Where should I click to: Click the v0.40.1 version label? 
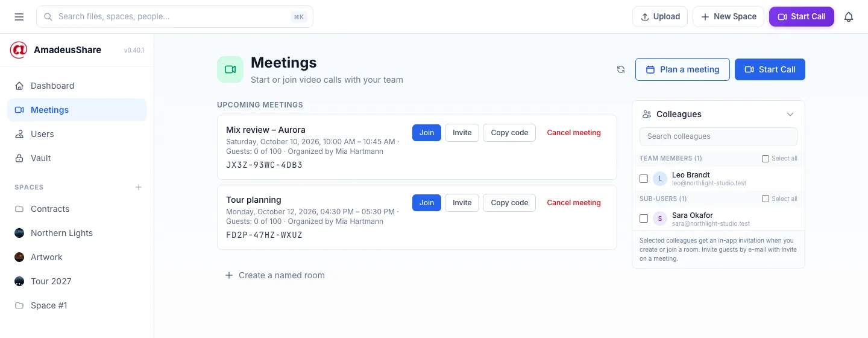(x=134, y=50)
